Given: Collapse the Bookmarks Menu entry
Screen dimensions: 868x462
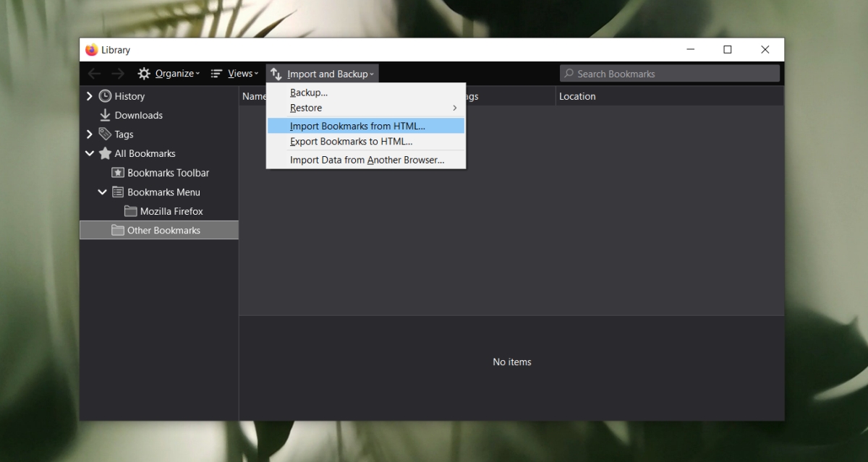Looking at the screenshot, I should coord(102,192).
